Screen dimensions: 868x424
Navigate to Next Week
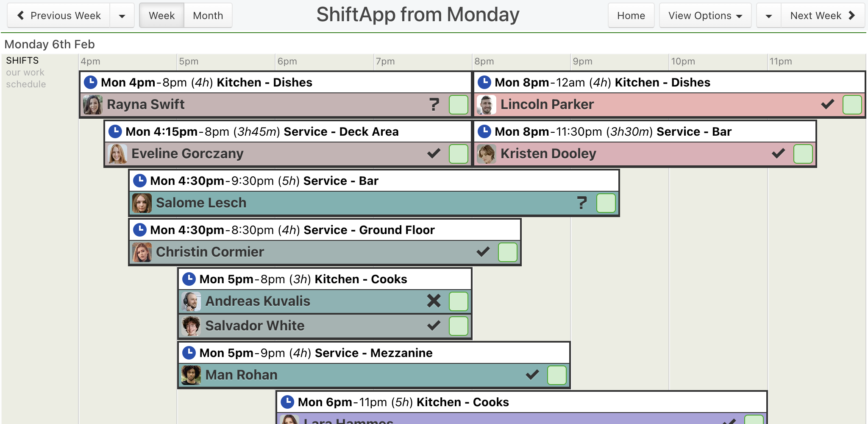coord(823,16)
